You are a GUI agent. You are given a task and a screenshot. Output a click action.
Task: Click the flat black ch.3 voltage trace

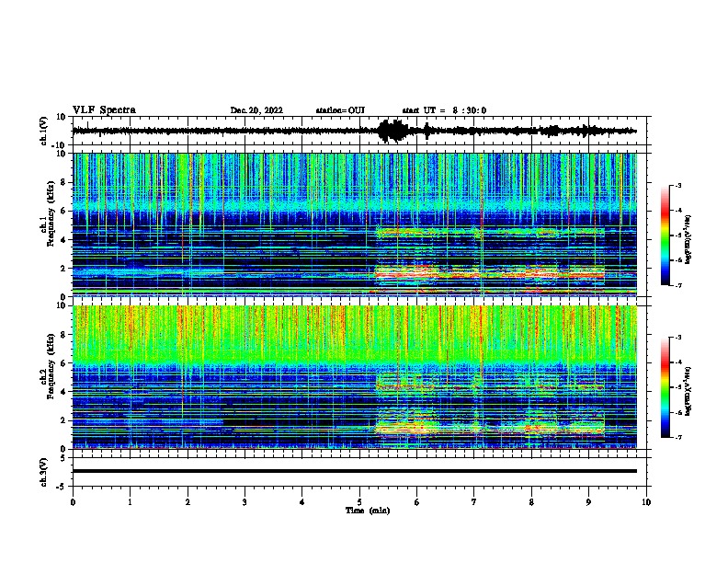(355, 471)
